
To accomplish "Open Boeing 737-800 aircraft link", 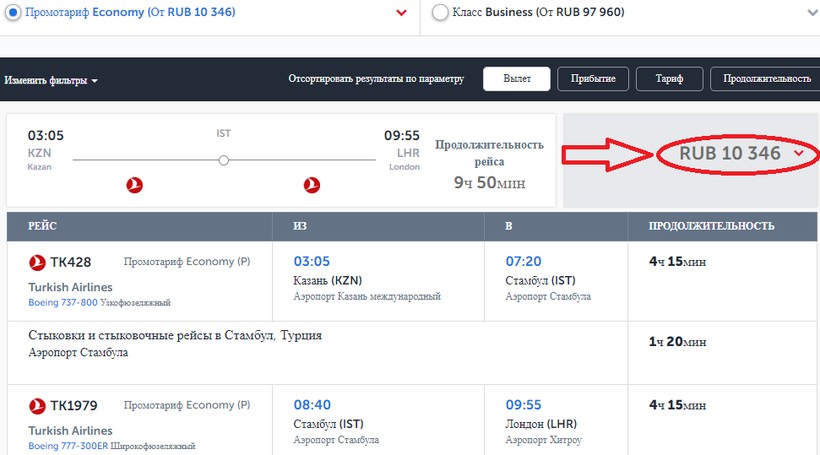I will pos(64,302).
